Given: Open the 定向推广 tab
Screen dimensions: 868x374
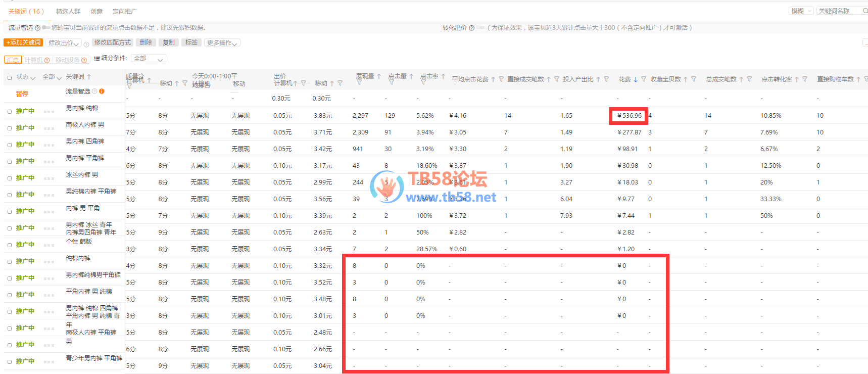Looking at the screenshot, I should click(124, 11).
